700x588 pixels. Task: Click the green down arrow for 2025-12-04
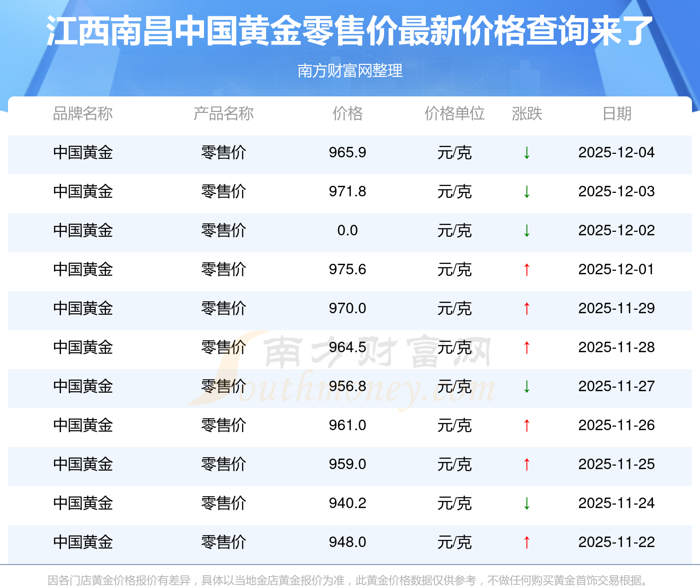click(x=526, y=153)
